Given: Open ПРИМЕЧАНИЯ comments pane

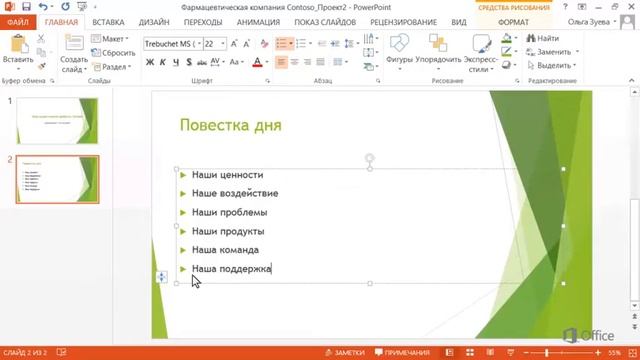Looking at the screenshot, I should pos(402,352).
